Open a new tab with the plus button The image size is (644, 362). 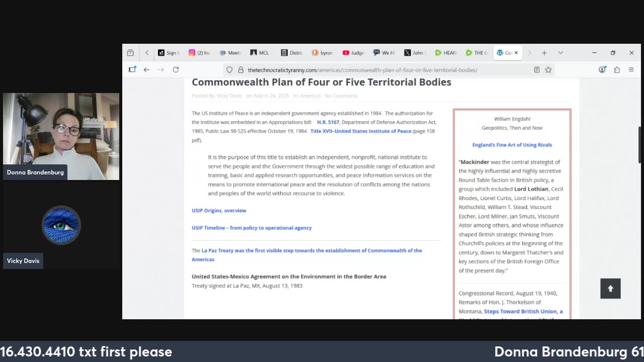point(544,53)
